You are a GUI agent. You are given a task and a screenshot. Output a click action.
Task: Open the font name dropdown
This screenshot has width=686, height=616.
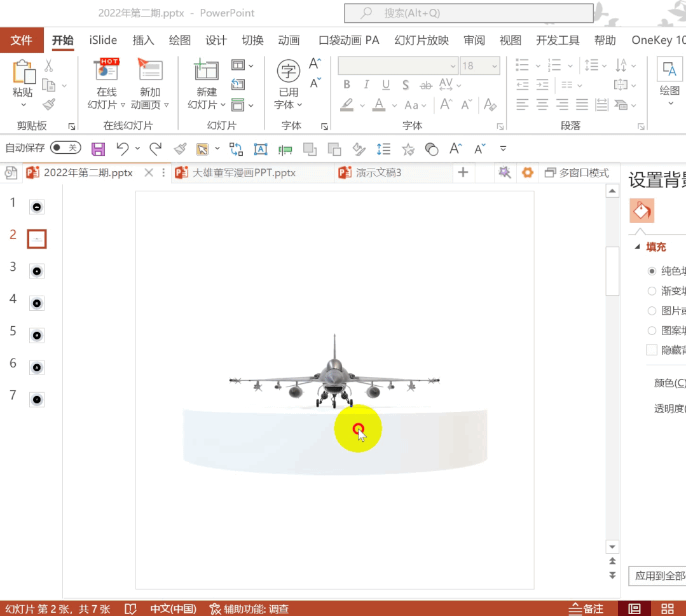coord(453,66)
